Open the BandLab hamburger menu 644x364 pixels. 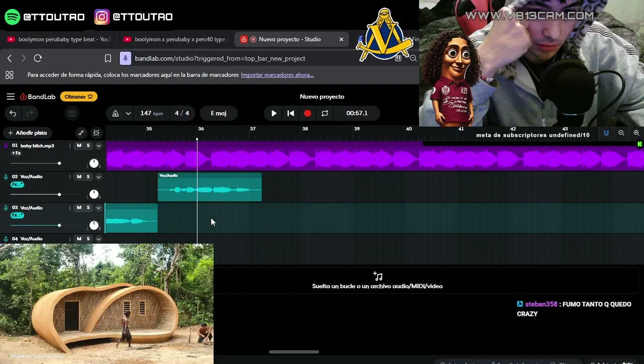pos(11,97)
